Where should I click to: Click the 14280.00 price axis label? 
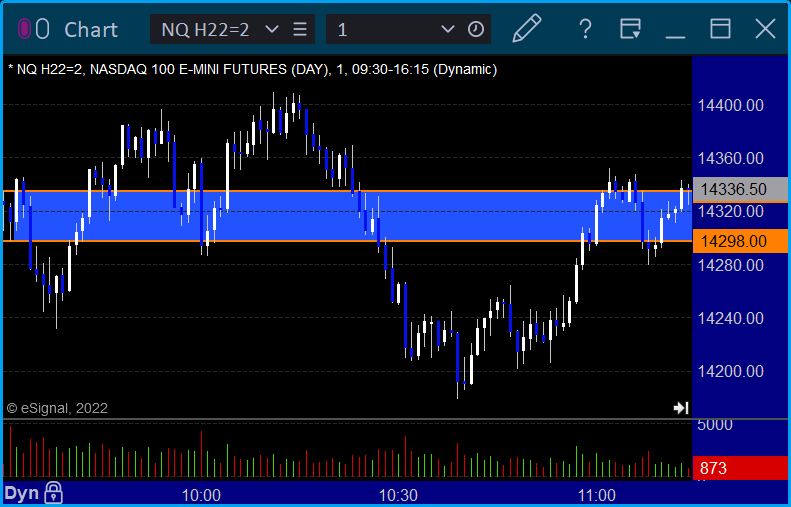pyautogui.click(x=730, y=265)
